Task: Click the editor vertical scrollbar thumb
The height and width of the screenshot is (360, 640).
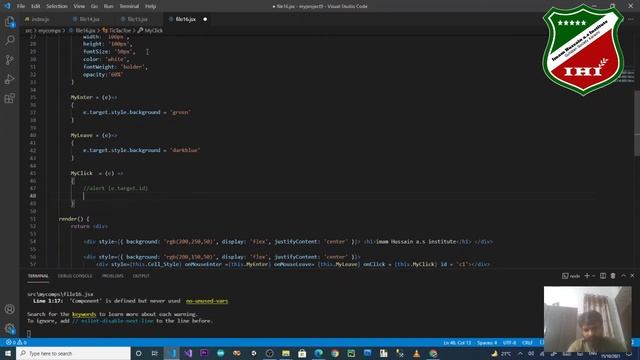Action: (637, 122)
